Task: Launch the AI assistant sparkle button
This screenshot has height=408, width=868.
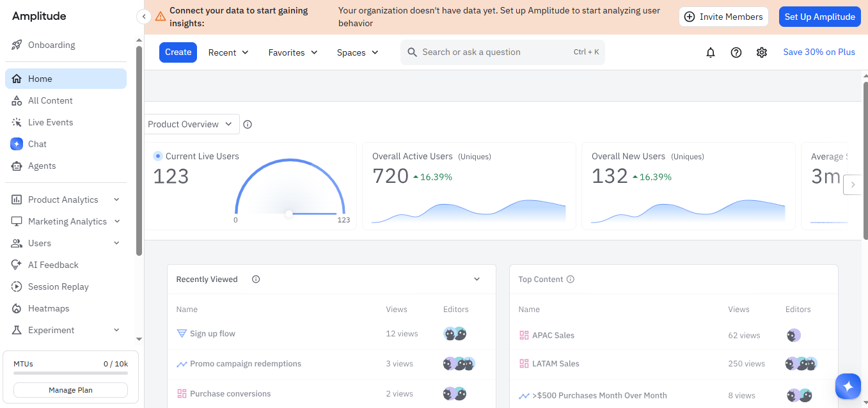Action: (848, 386)
